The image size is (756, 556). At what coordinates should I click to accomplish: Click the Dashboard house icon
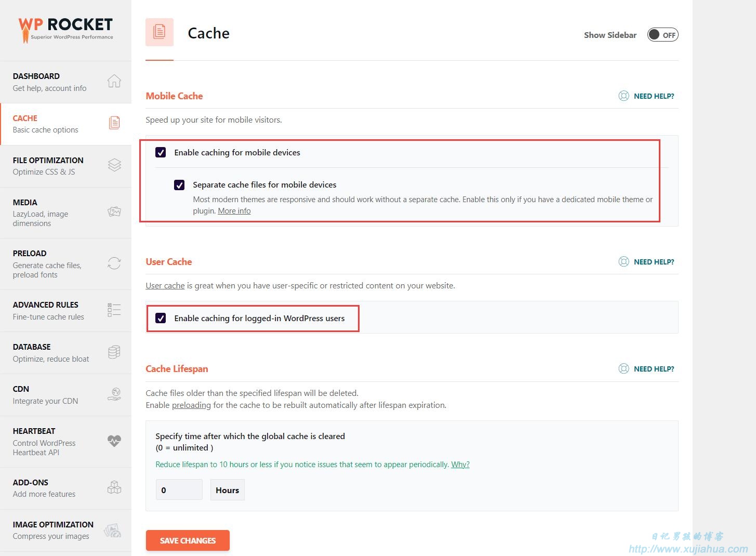(x=114, y=81)
